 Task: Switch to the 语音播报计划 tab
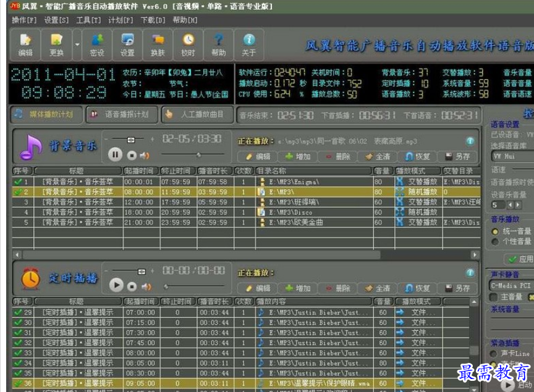[122, 114]
